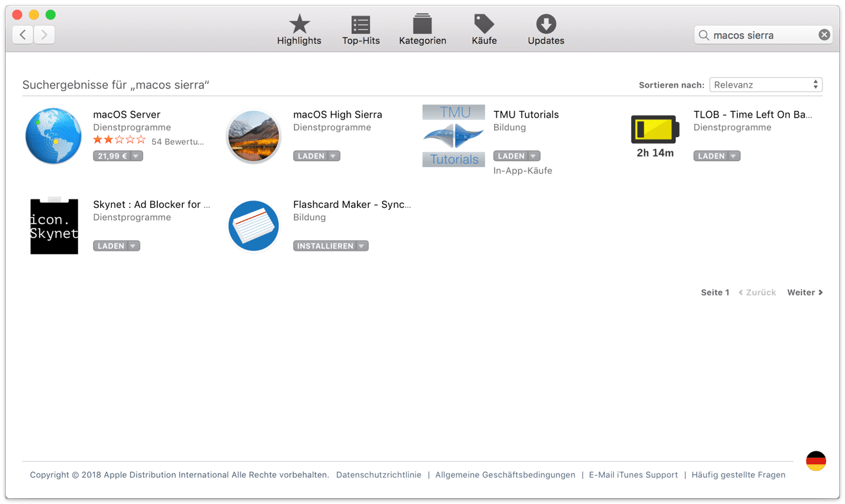Viewport: 845px width, 504px height.
Task: Open TLOB - Time Left On Ba... title
Action: (753, 114)
